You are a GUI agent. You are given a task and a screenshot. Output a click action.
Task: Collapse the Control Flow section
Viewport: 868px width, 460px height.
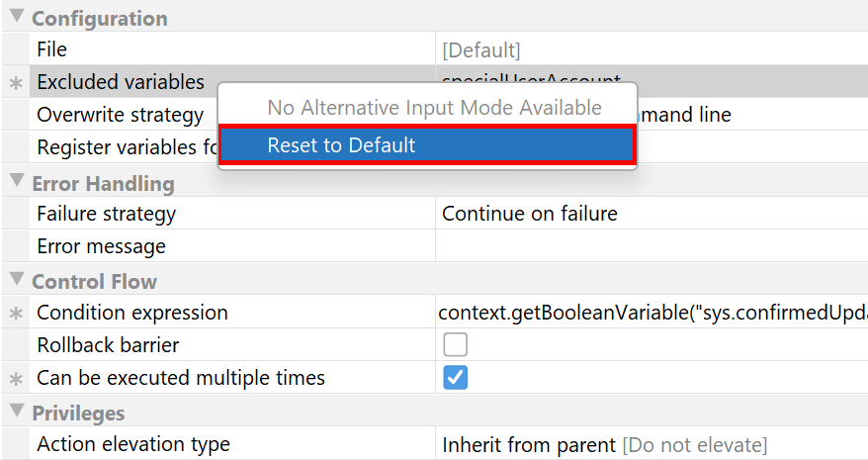(x=17, y=279)
